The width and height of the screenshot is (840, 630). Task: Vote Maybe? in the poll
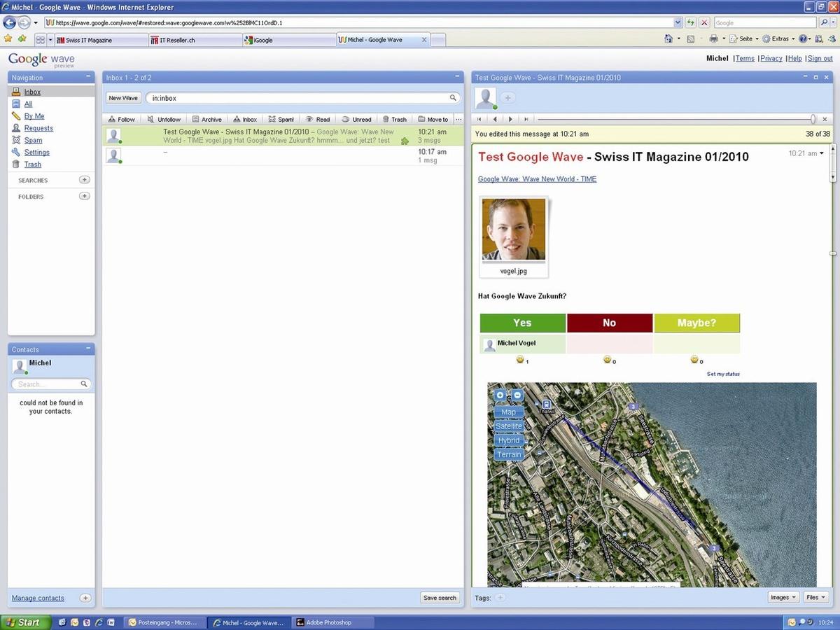[696, 323]
